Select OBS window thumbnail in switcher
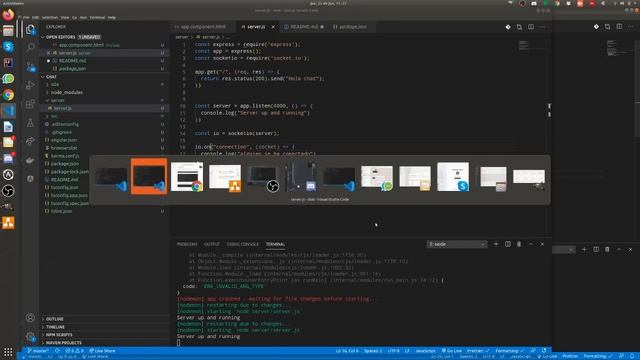Screen dimensions: 640x360 (263, 177)
